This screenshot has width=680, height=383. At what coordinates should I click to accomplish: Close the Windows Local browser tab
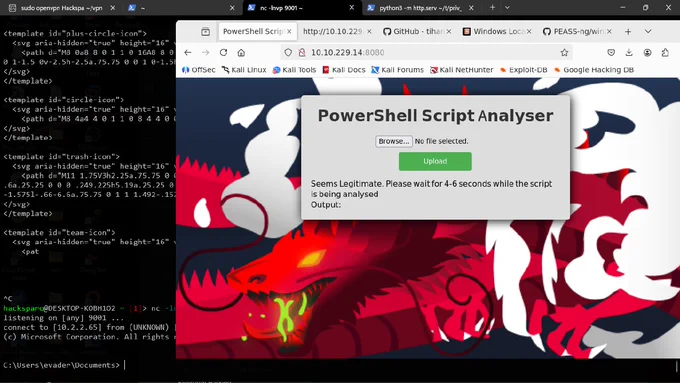click(x=529, y=31)
